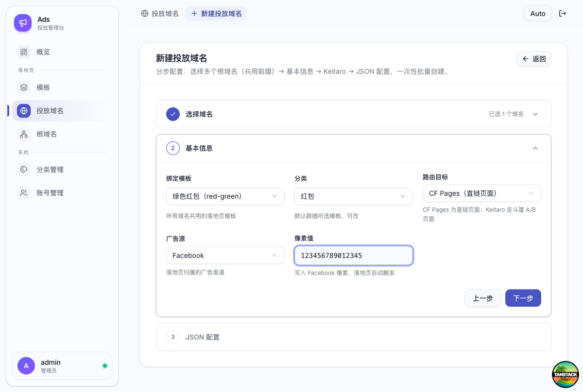The image size is (583, 392).
Task: Expand the 选择域名 section chevron
Action: click(x=535, y=114)
